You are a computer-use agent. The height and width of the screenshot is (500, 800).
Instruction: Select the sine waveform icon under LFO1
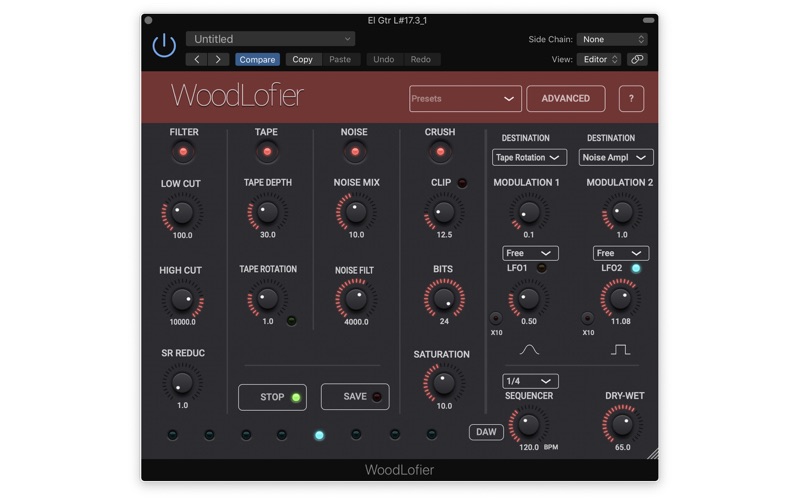point(529,349)
